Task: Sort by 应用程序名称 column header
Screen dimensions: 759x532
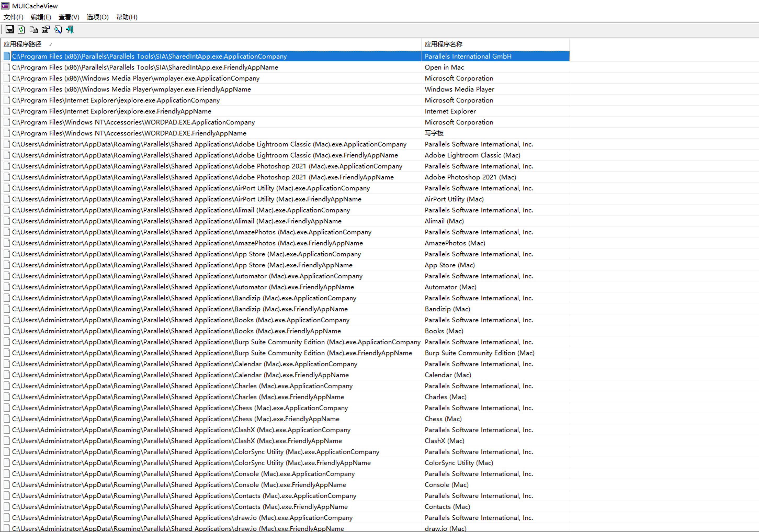Action: point(443,44)
